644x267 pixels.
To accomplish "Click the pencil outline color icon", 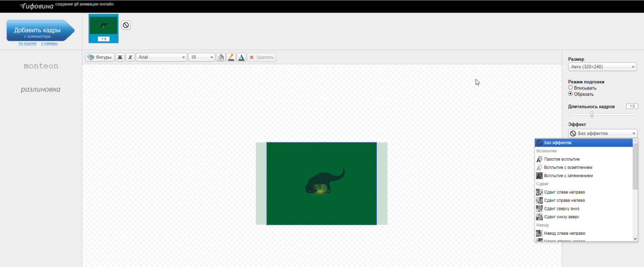I will pyautogui.click(x=231, y=57).
